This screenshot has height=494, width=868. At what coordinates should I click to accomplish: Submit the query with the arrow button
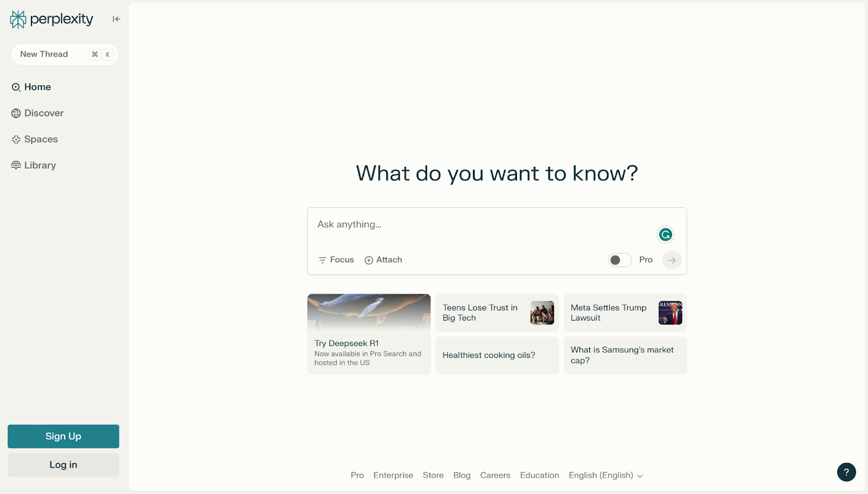tap(672, 260)
